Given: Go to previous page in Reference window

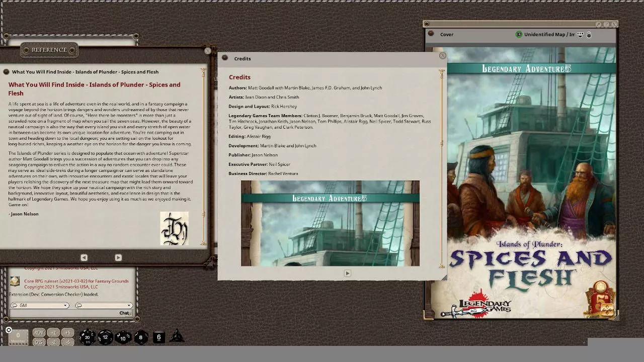Looking at the screenshot, I should point(84,257).
